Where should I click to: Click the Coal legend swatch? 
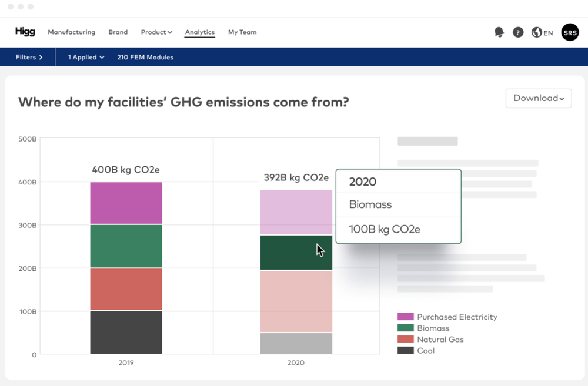click(406, 350)
